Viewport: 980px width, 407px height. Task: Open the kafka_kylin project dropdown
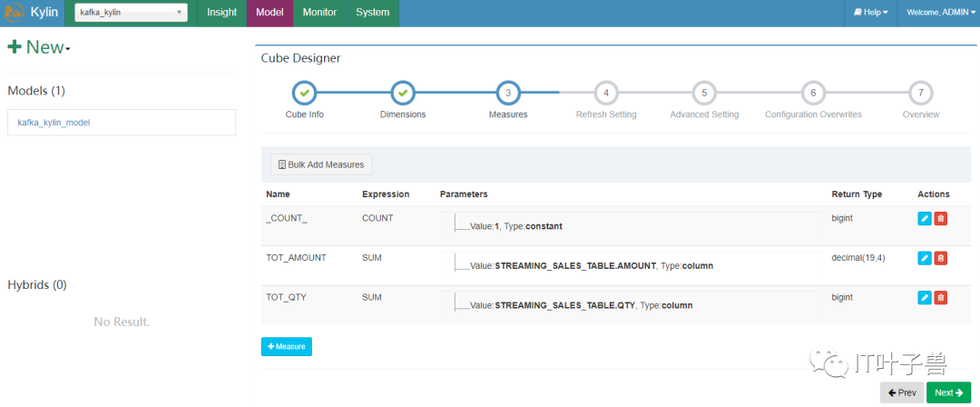(132, 13)
